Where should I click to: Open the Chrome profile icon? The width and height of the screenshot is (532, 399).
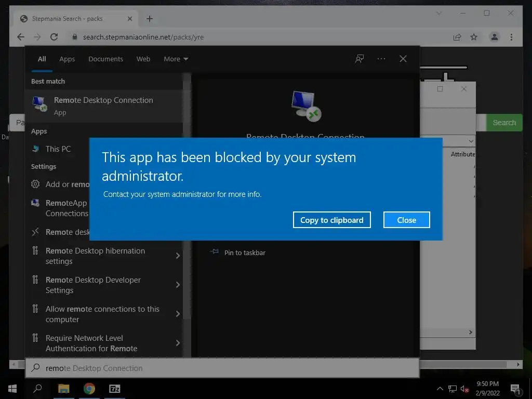click(x=495, y=37)
